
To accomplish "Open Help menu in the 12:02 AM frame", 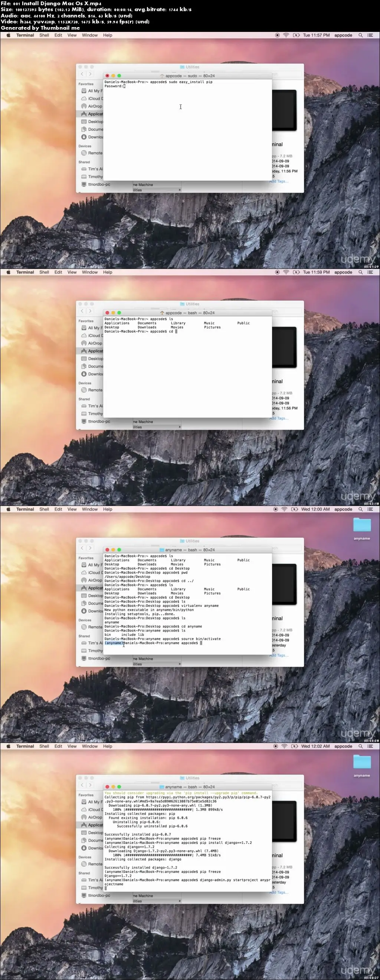I will click(108, 746).
